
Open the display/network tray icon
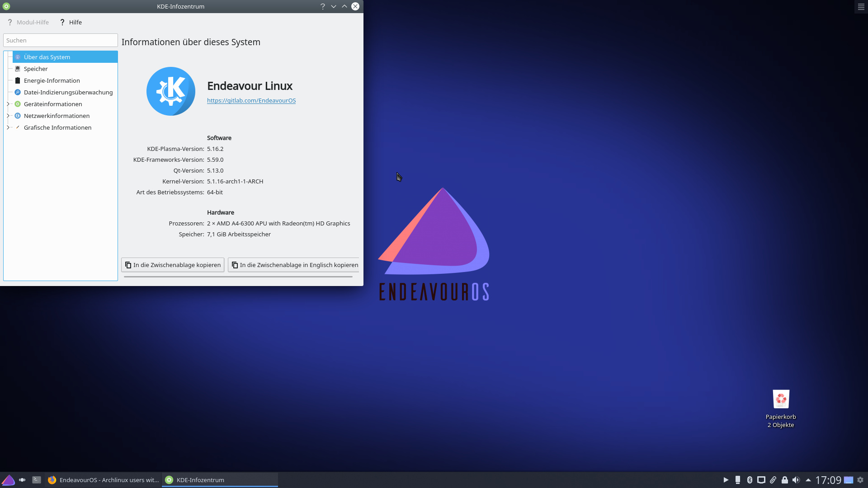761,480
